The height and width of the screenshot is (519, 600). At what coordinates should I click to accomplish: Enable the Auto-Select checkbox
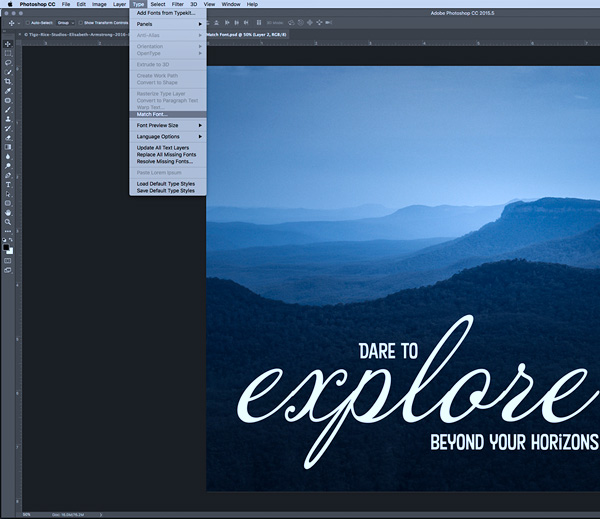[28, 23]
